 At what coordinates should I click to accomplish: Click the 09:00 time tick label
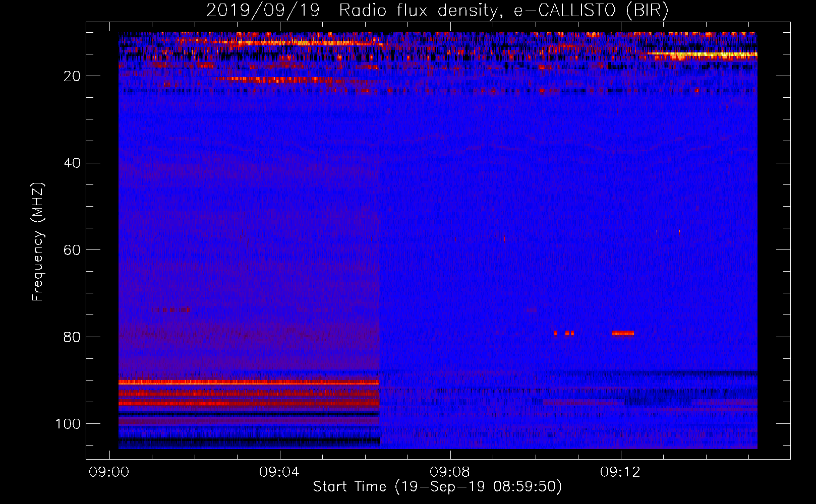coord(109,472)
